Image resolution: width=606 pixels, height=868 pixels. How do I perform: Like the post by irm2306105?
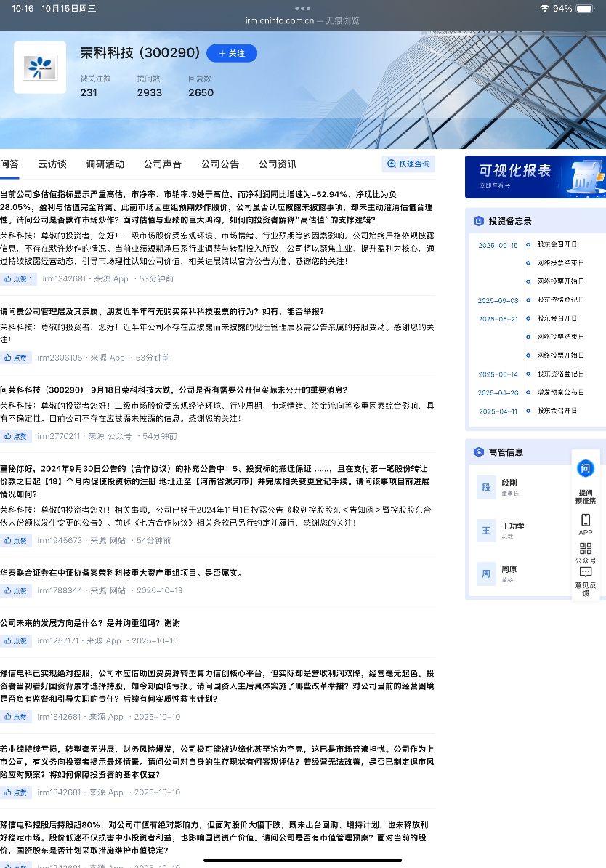pos(15,358)
